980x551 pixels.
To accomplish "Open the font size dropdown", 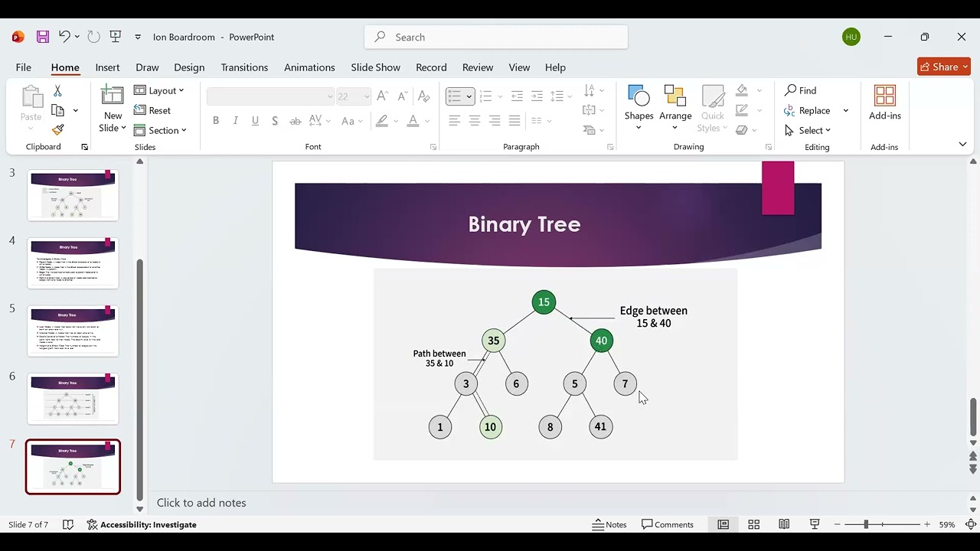I will pyautogui.click(x=367, y=96).
